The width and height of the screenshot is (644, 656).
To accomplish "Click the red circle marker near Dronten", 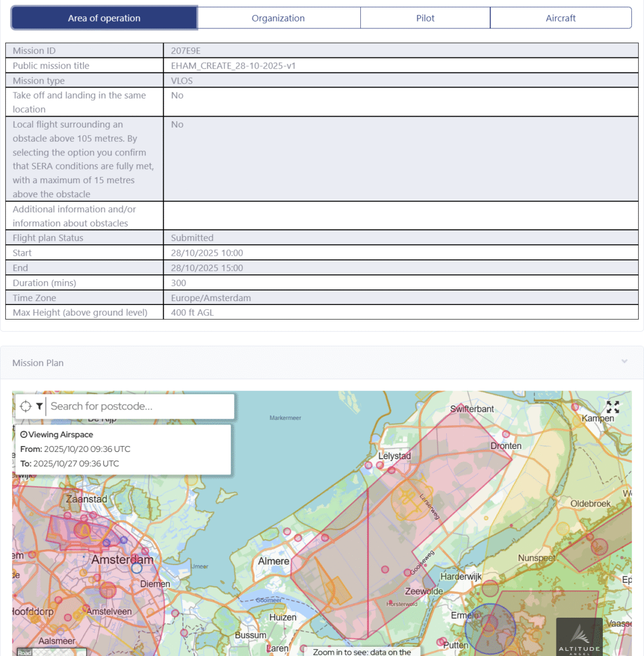I will [x=506, y=434].
